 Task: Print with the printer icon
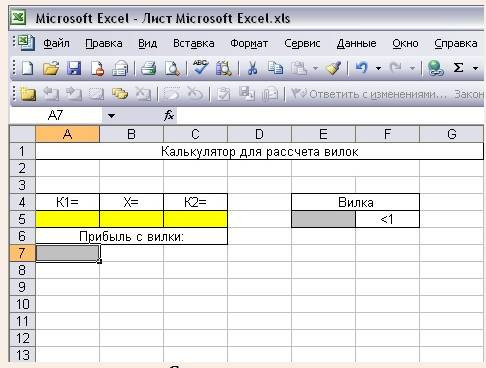(149, 68)
